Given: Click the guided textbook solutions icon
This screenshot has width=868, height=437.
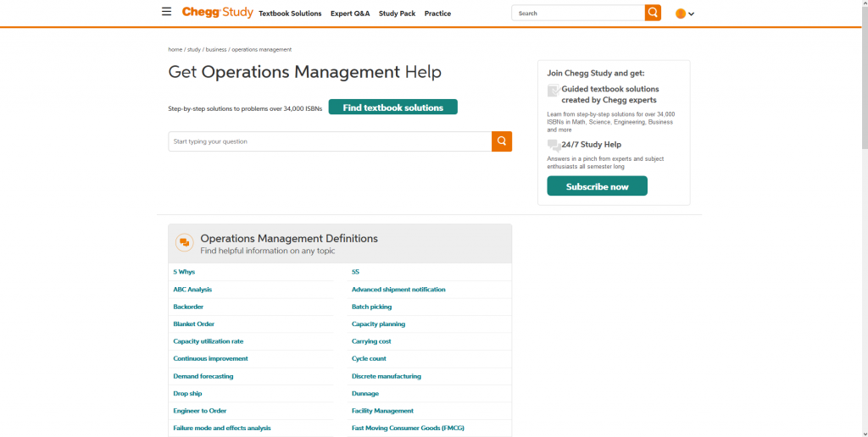Looking at the screenshot, I should point(554,91).
